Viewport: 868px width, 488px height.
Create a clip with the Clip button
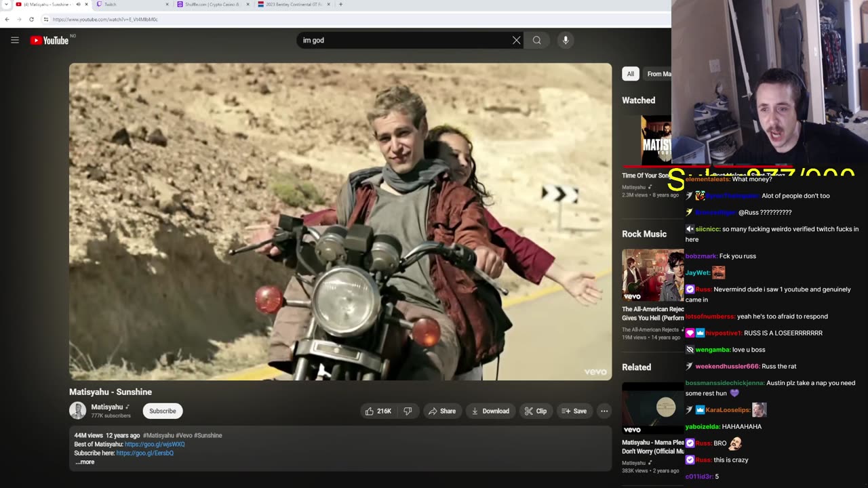[x=536, y=411]
